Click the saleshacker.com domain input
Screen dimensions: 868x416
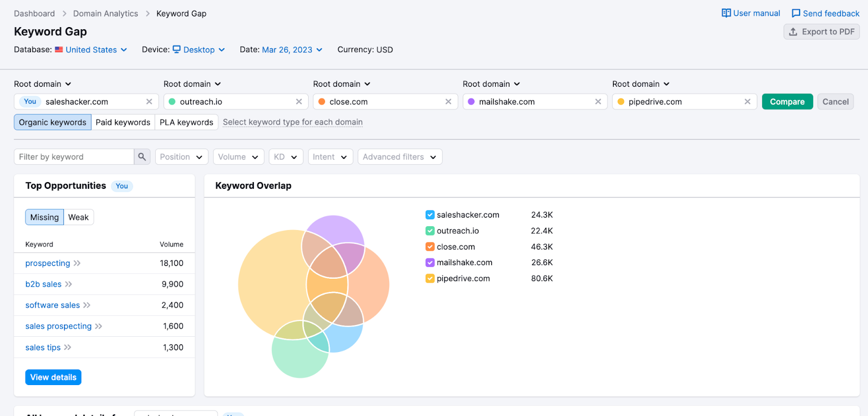(x=86, y=101)
